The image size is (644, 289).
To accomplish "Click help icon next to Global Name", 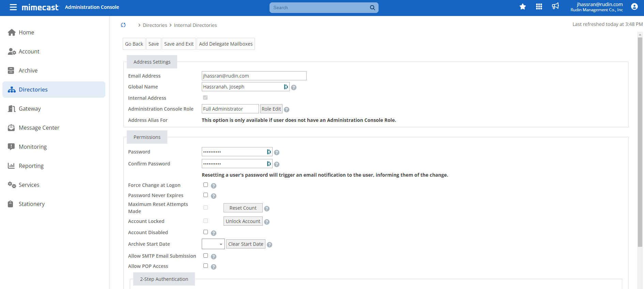I will 294,87.
